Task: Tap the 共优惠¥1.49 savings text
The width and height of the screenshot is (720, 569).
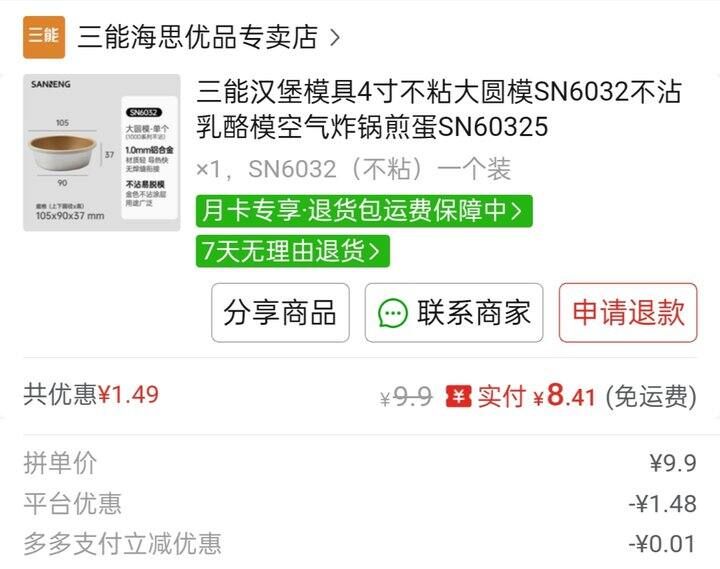Action: pyautogui.click(x=91, y=394)
